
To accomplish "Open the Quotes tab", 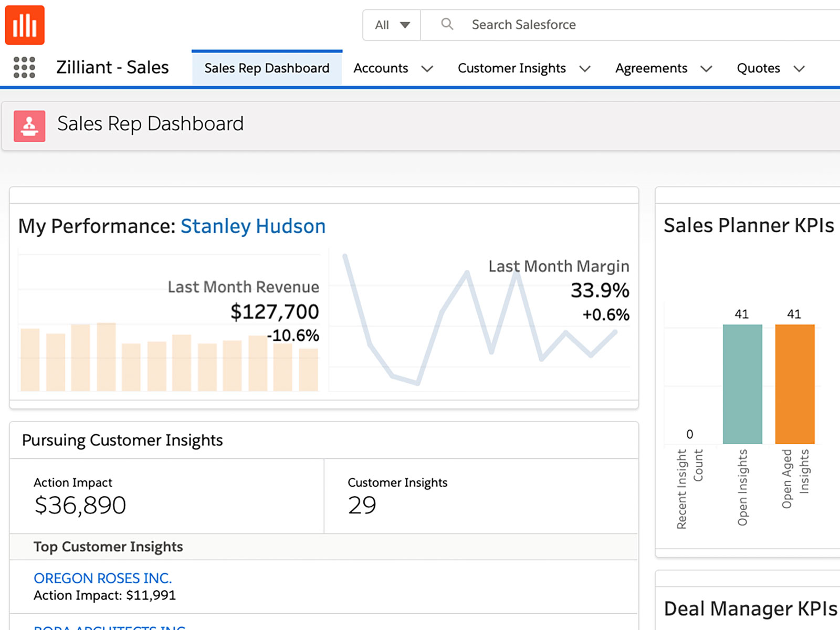I will point(759,68).
